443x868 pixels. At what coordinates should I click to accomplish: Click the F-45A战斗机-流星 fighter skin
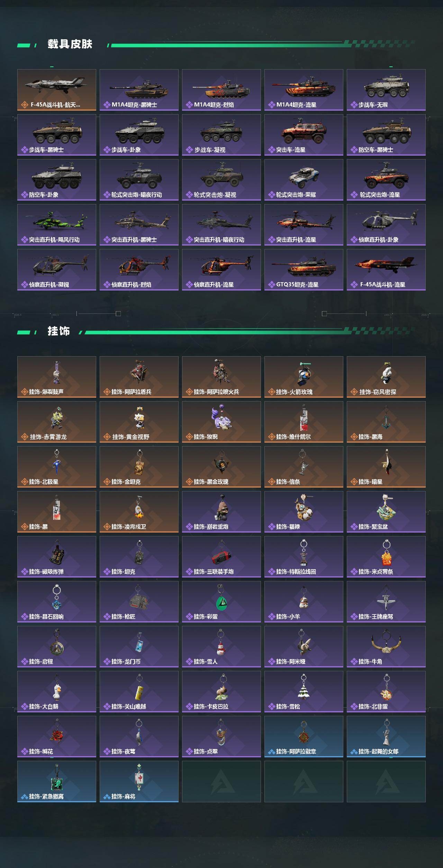[386, 270]
